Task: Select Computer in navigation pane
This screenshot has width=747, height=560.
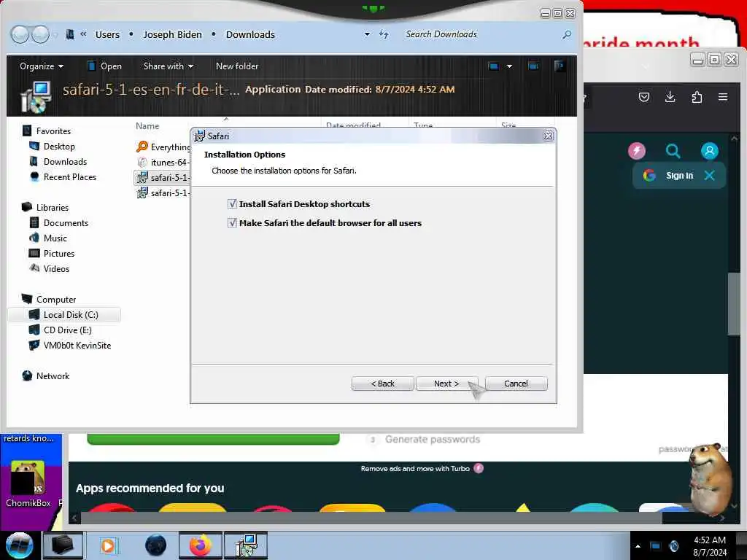Action: [49, 300]
